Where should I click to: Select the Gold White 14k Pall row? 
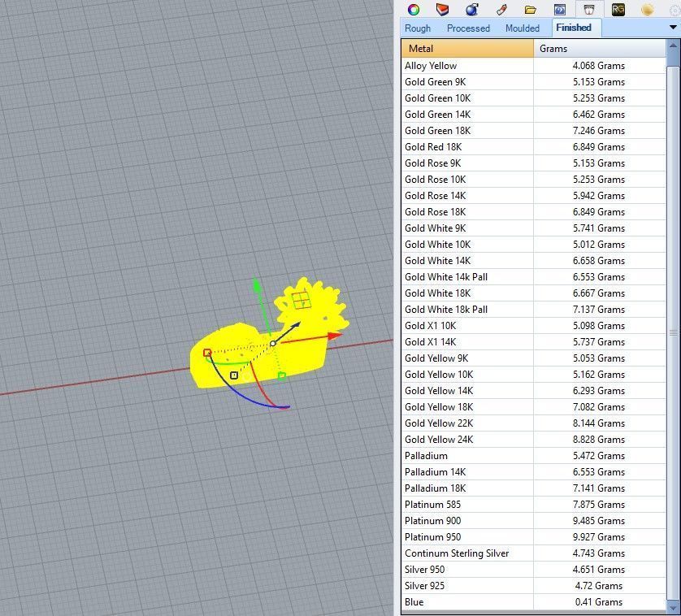coord(533,277)
